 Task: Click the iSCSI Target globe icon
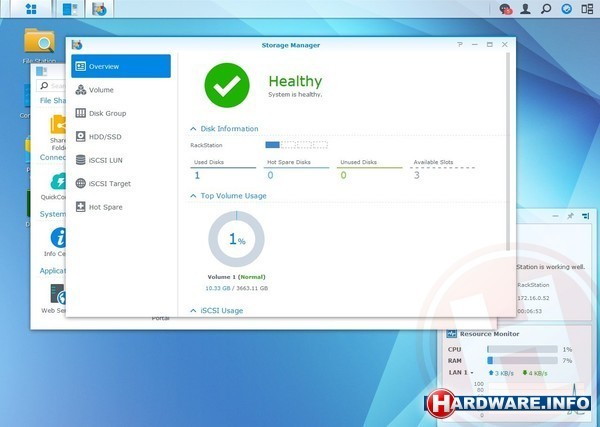coord(81,183)
